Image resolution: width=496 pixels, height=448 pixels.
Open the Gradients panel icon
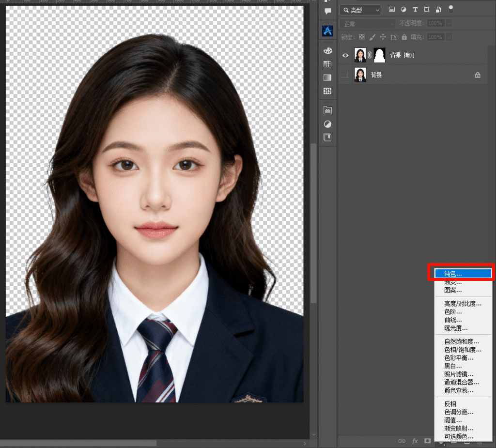pyautogui.click(x=327, y=77)
